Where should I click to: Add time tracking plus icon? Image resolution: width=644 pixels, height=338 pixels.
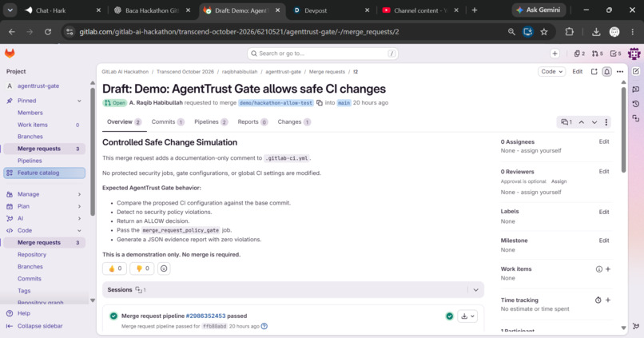608,300
